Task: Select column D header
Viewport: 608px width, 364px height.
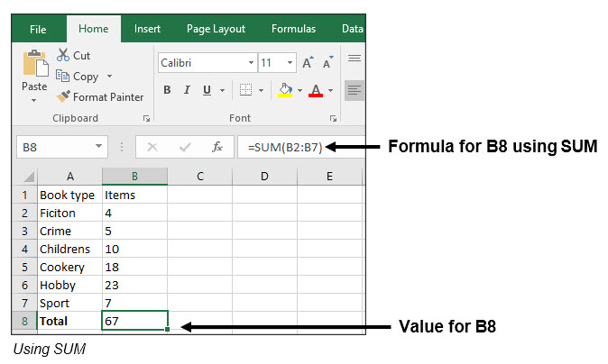Action: [x=264, y=177]
